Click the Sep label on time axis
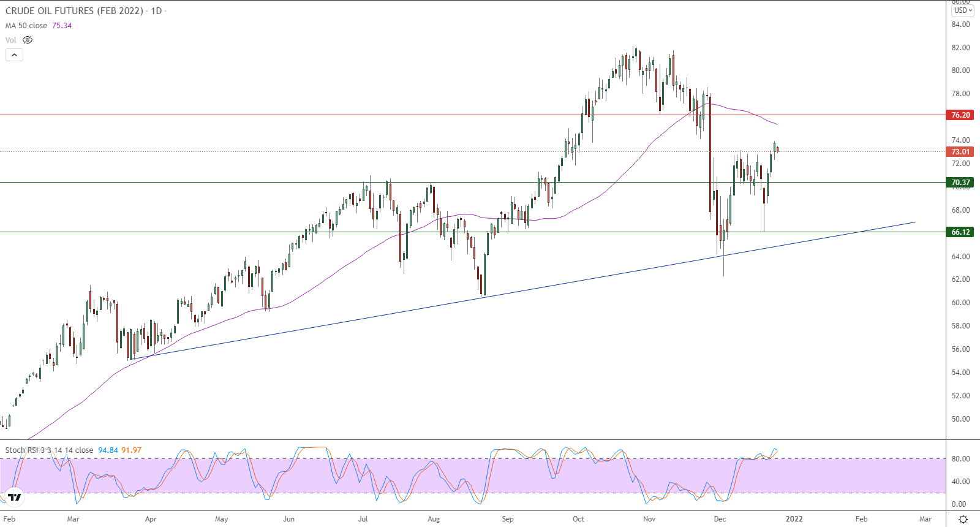The height and width of the screenshot is (527, 980). (x=508, y=519)
